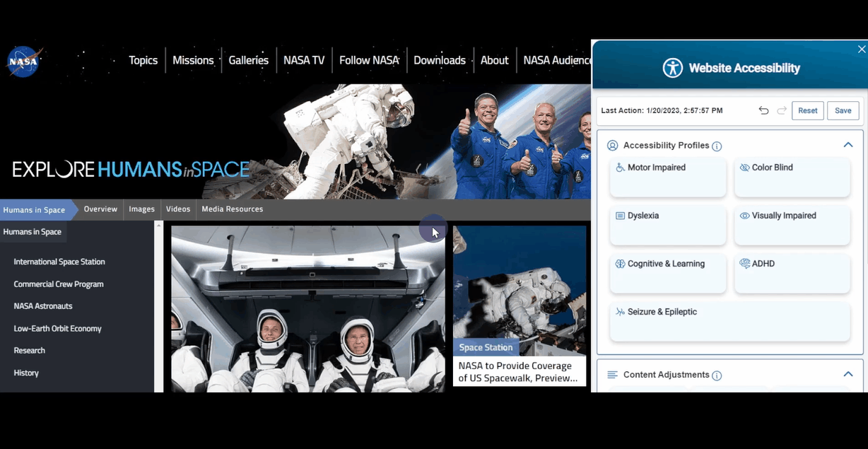Click the NASA logo
The height and width of the screenshot is (449, 868).
click(x=24, y=62)
